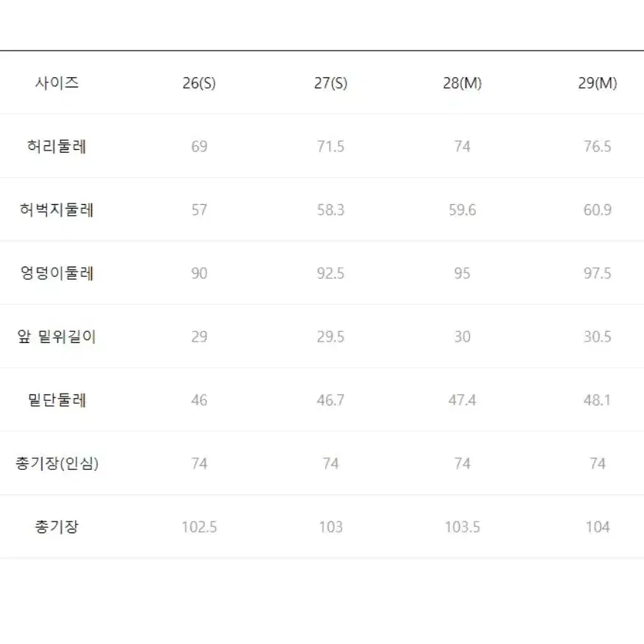Screen dimensions: 644x644
Task: Click thigh value 59.6 cell
Action: 462,210
